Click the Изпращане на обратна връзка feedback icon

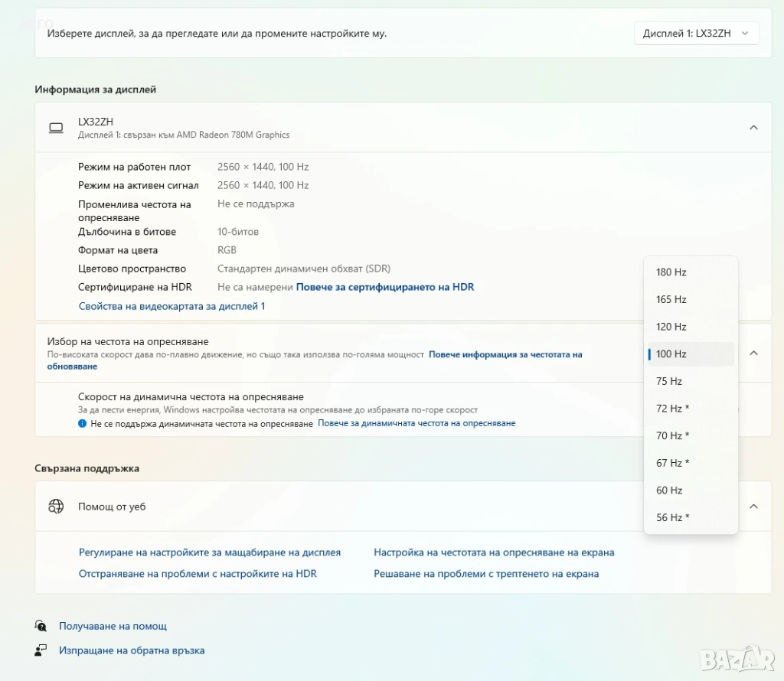(41, 650)
